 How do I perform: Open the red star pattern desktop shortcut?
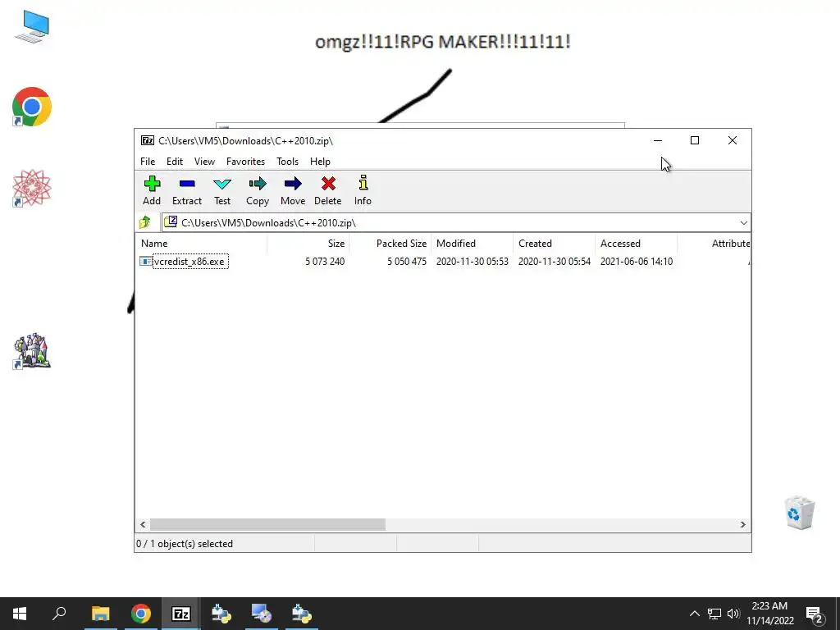[32, 188]
